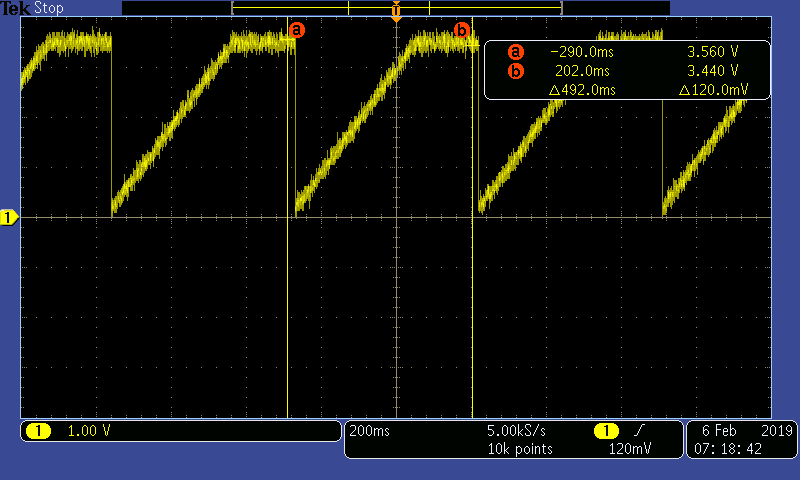Click the orange trigger position marker
800x480 pixels.
pyautogui.click(x=397, y=15)
